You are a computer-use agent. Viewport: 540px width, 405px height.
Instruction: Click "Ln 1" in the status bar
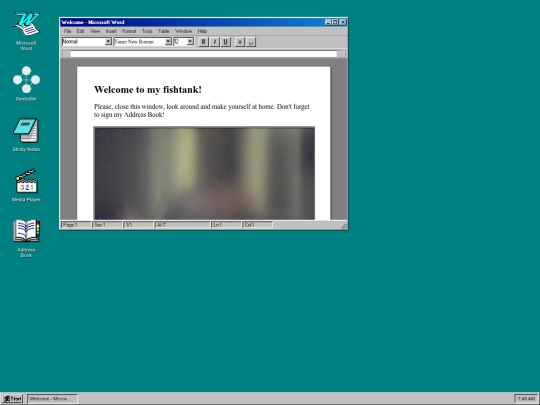tap(226, 225)
